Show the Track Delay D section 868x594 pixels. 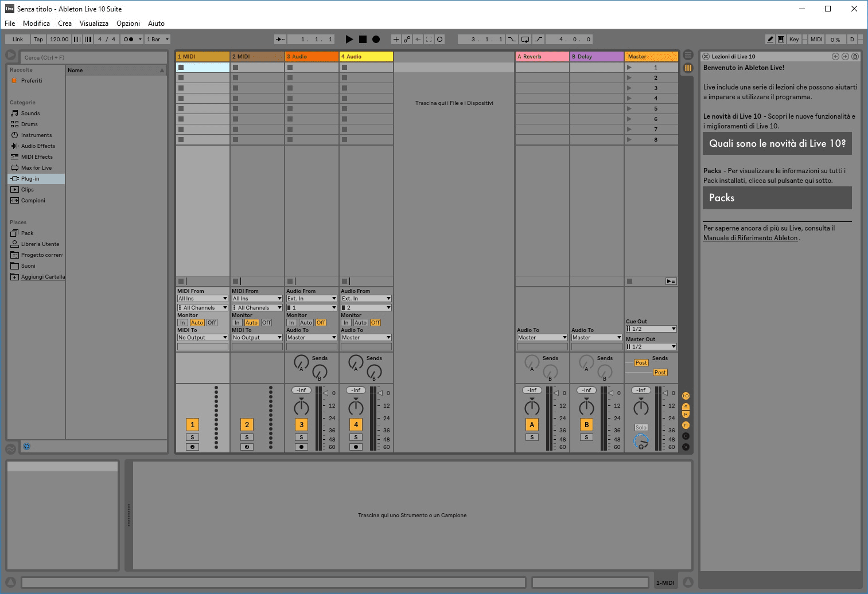pos(686,436)
